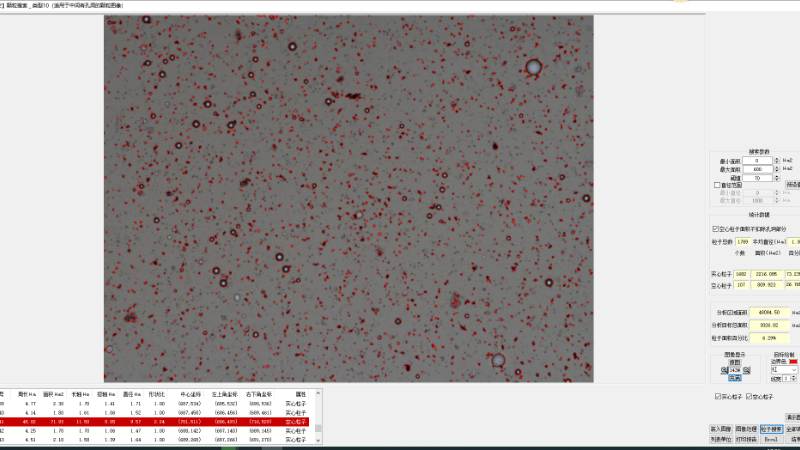Increase the maximum area spinner value
This screenshot has height=450, width=800.
click(777, 166)
